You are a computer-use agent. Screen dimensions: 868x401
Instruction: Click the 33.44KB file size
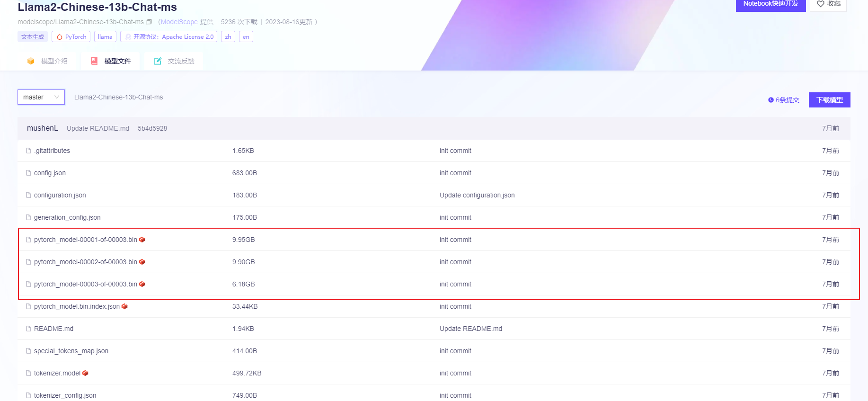pos(245,306)
